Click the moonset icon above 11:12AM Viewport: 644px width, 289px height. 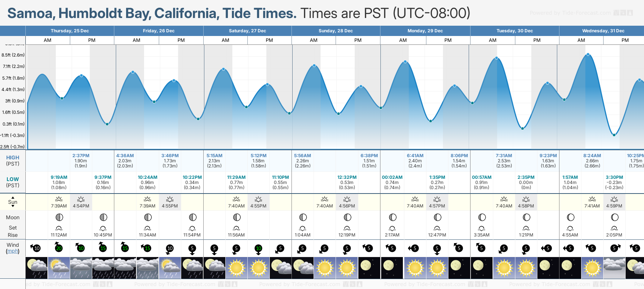pos(58,228)
